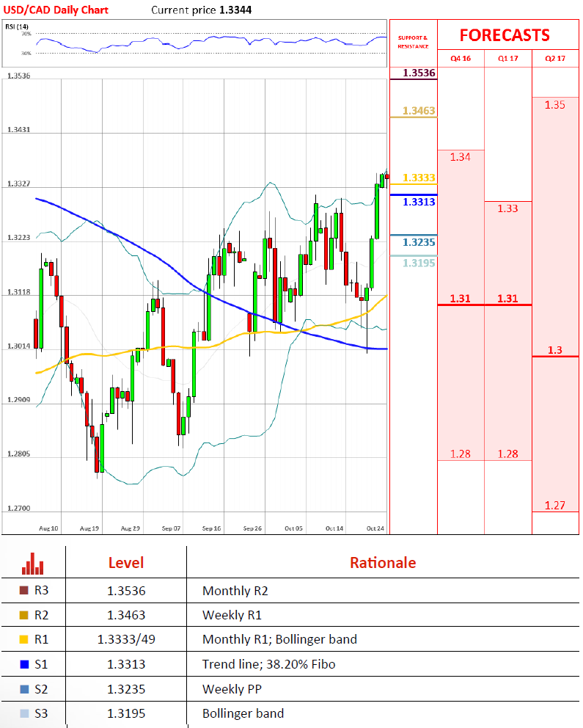Click the R3 row label
Viewport: 583px width, 728px height.
click(41, 591)
